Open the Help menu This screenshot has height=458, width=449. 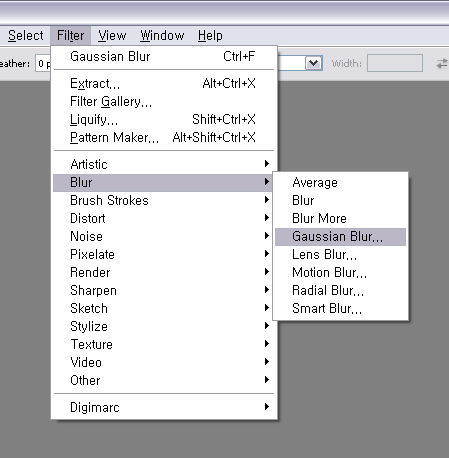[x=210, y=35]
